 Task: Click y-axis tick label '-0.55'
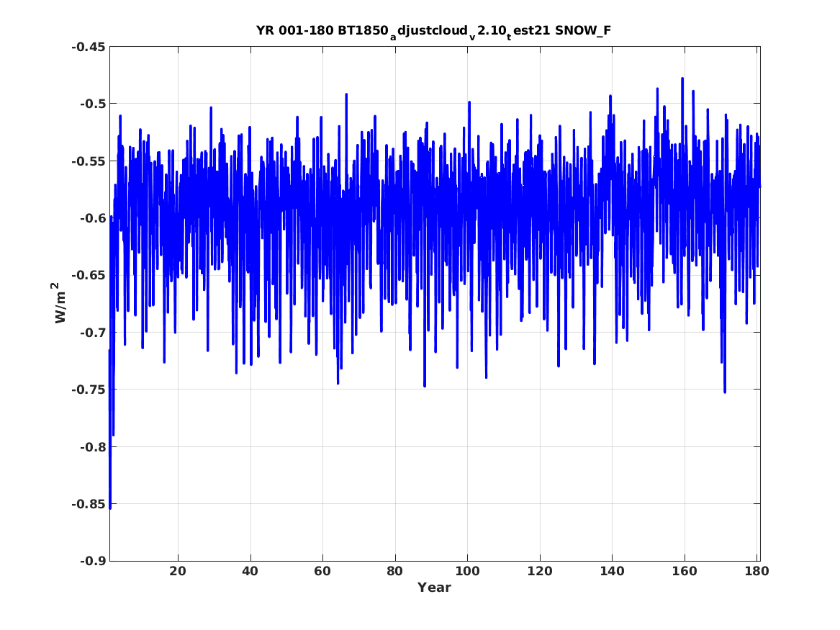[89, 161]
